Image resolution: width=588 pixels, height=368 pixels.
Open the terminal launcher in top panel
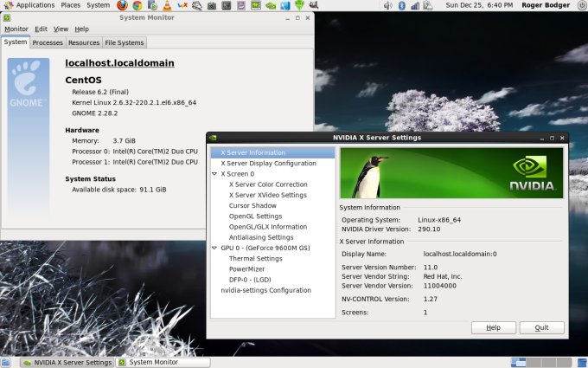pyautogui.click(x=227, y=5)
